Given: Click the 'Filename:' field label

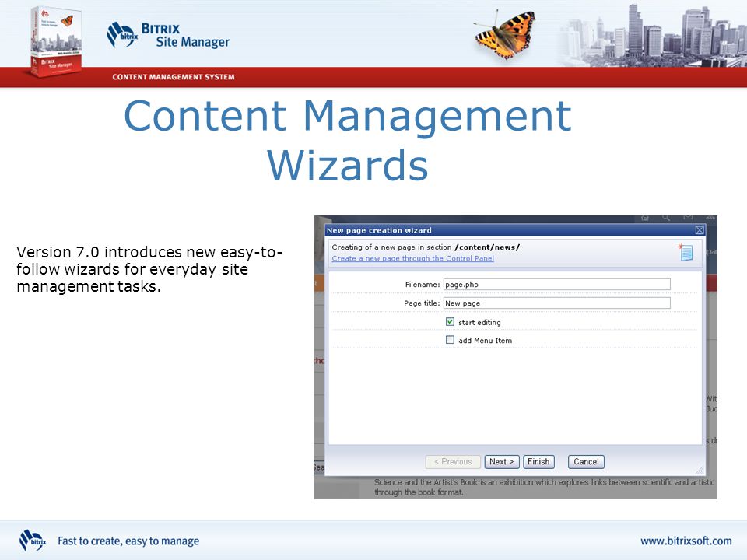Looking at the screenshot, I should pos(422,285).
